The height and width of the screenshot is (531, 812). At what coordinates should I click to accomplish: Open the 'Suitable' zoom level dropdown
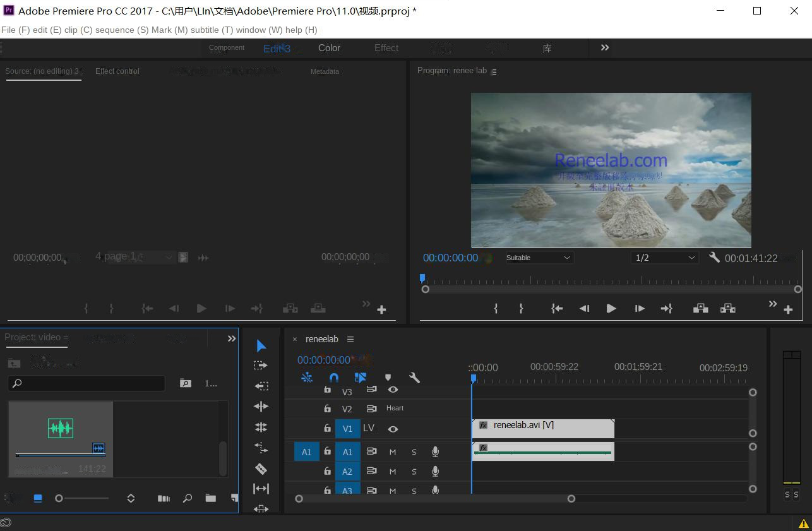pos(538,258)
